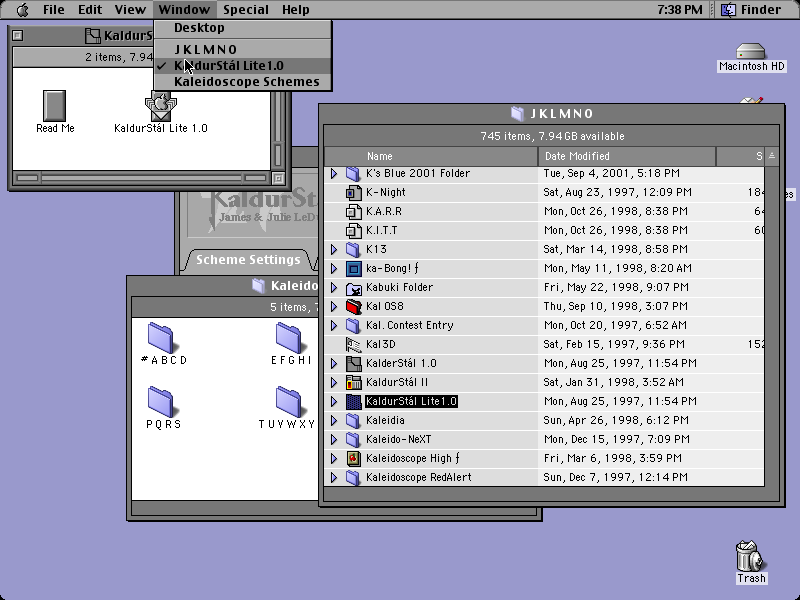
Task: Click the K13 folder icon
Action: click(353, 249)
